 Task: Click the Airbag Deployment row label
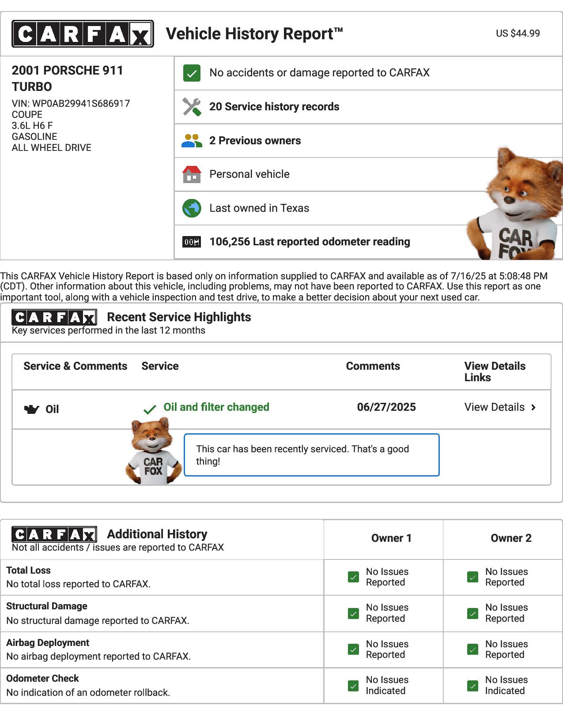tap(48, 643)
